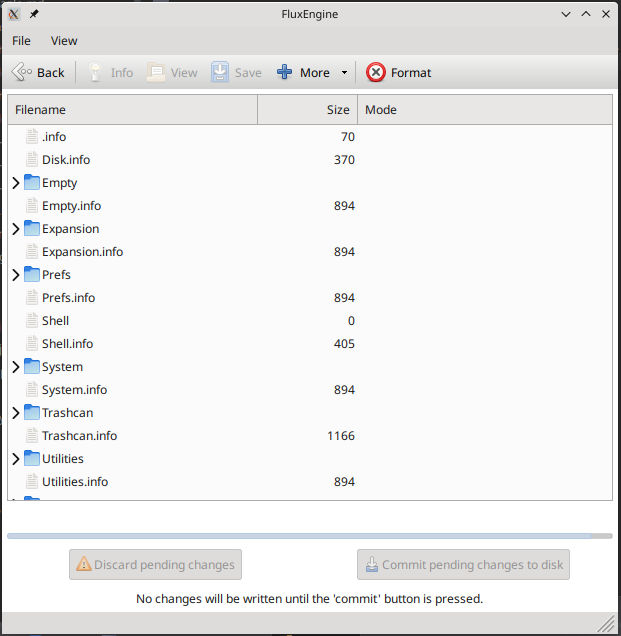621x636 pixels.
Task: Expand the Expansion folder chevron
Action: [x=15, y=229]
